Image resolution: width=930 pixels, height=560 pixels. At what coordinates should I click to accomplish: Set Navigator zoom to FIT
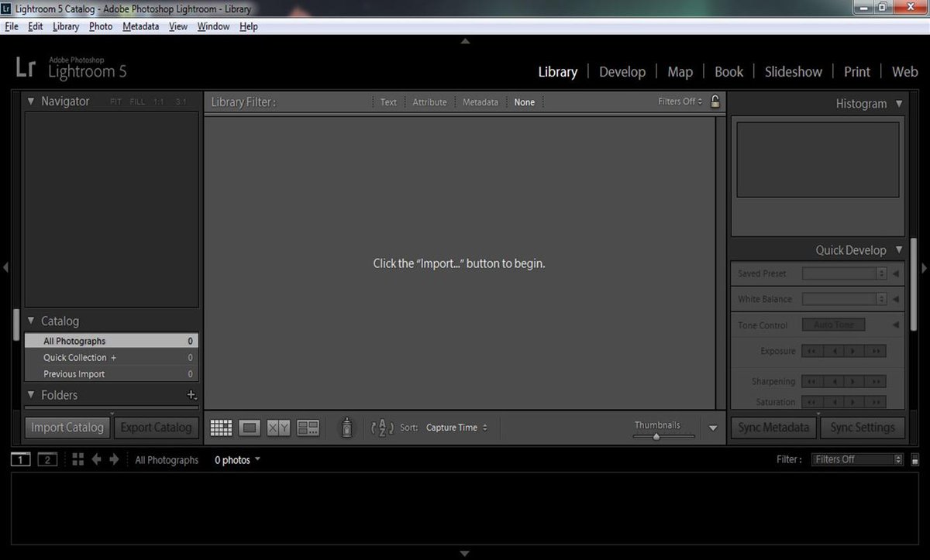point(116,101)
